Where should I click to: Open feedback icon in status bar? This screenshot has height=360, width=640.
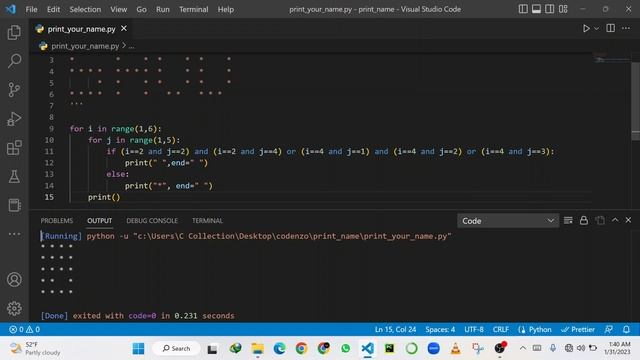point(609,329)
